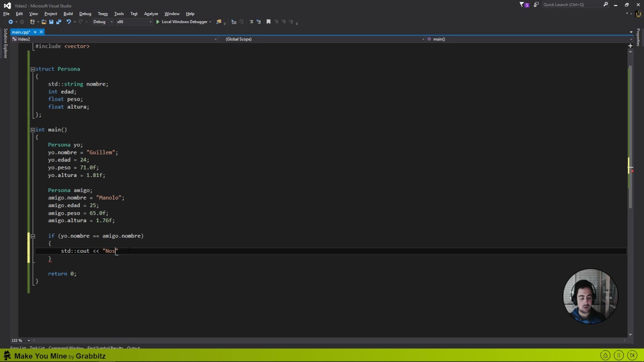
Task: Click the 'Make You Mine' song title
Action: [x=40, y=356]
